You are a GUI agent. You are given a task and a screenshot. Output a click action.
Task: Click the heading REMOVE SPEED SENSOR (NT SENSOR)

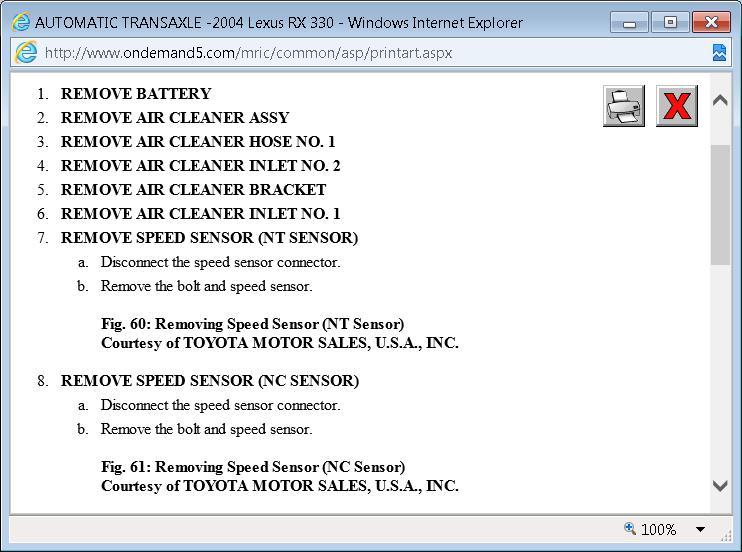click(x=210, y=238)
